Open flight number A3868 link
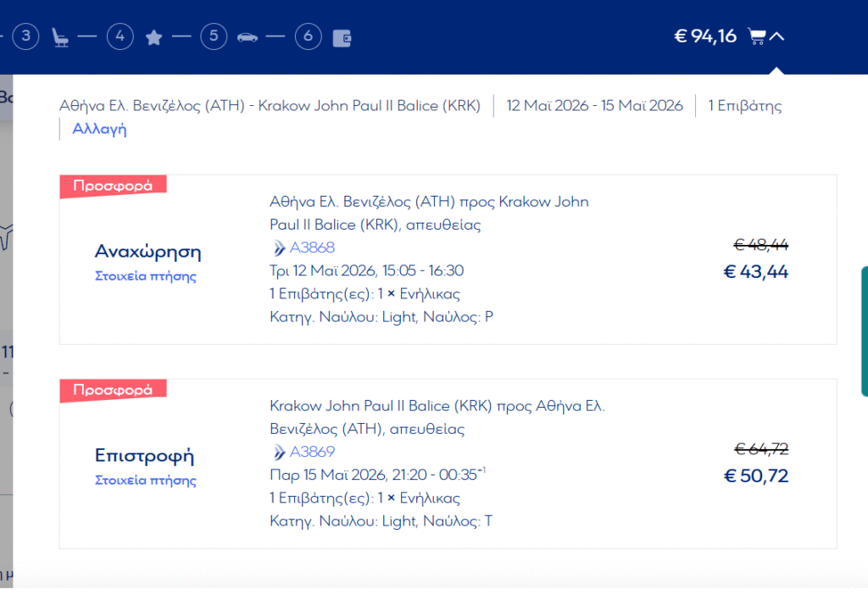The image size is (868, 595). pyautogui.click(x=312, y=247)
